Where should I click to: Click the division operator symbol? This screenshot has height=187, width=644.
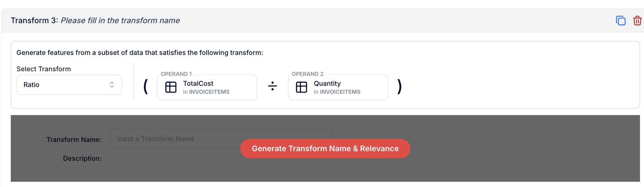[x=272, y=86]
